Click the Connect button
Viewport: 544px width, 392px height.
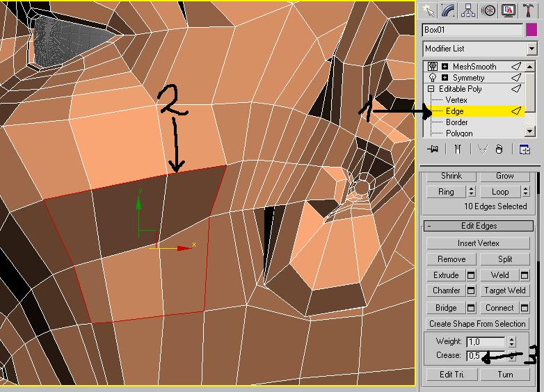pyautogui.click(x=499, y=308)
